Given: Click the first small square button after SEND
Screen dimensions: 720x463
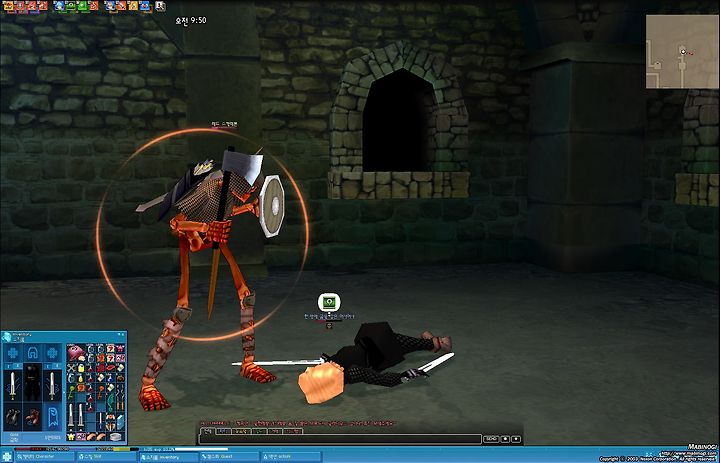Looking at the screenshot, I should 505,439.
